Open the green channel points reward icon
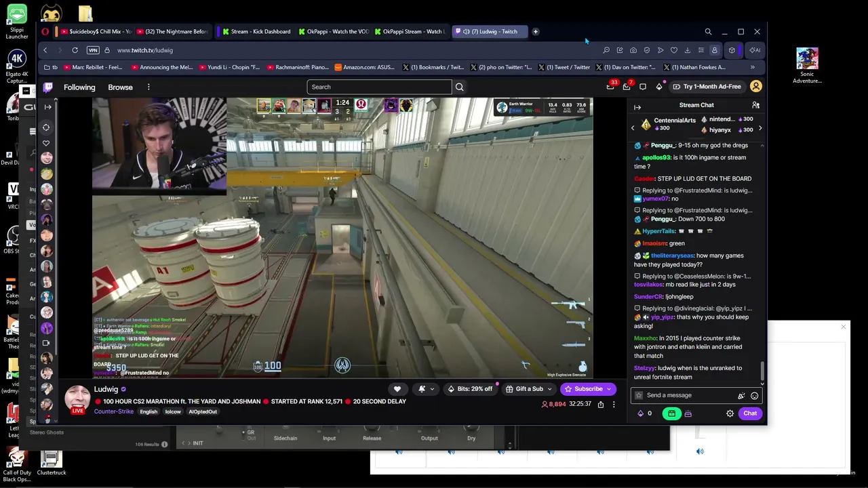The width and height of the screenshot is (868, 488). click(x=671, y=413)
